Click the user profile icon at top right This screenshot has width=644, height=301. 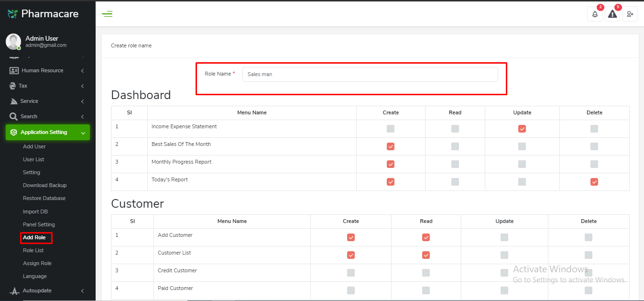coord(630,14)
